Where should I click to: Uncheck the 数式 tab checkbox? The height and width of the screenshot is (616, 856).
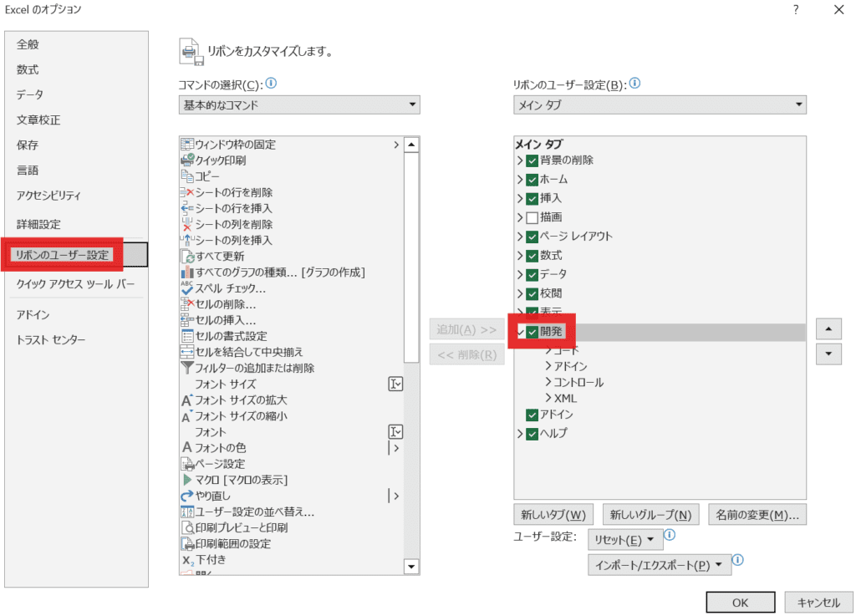tap(532, 256)
